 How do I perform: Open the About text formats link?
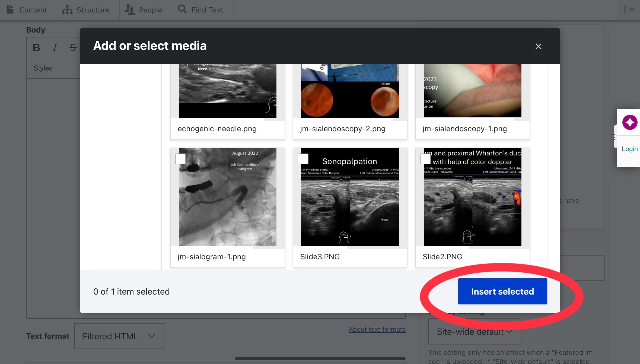point(377,330)
